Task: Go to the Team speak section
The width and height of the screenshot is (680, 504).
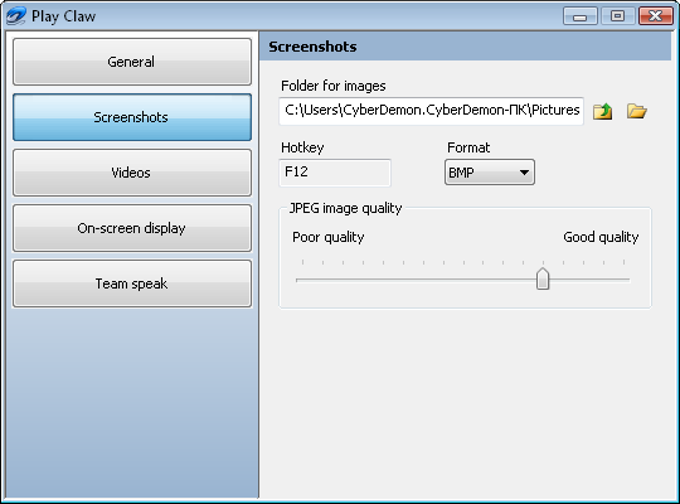Action: tap(132, 284)
